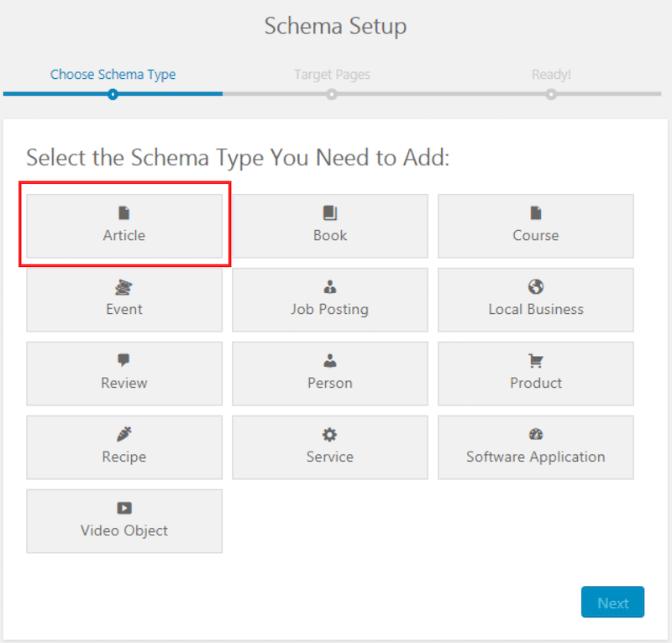Click the Course label text
672x643 pixels.
[x=536, y=235]
